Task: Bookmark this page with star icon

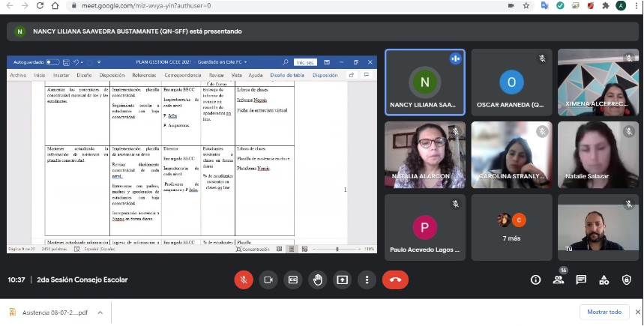Action: (527, 5)
